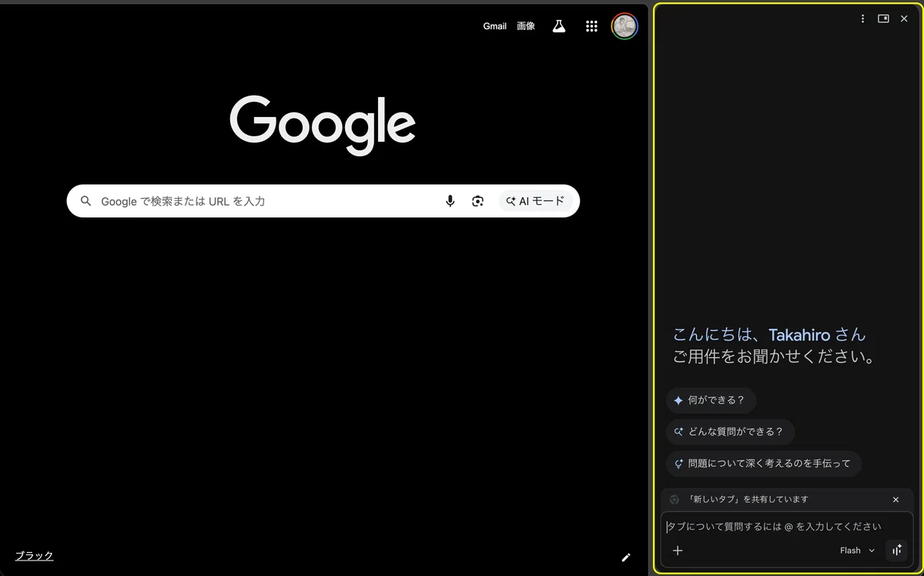Add attachment with plus icon
This screenshot has width=924, height=576.
[x=678, y=551]
